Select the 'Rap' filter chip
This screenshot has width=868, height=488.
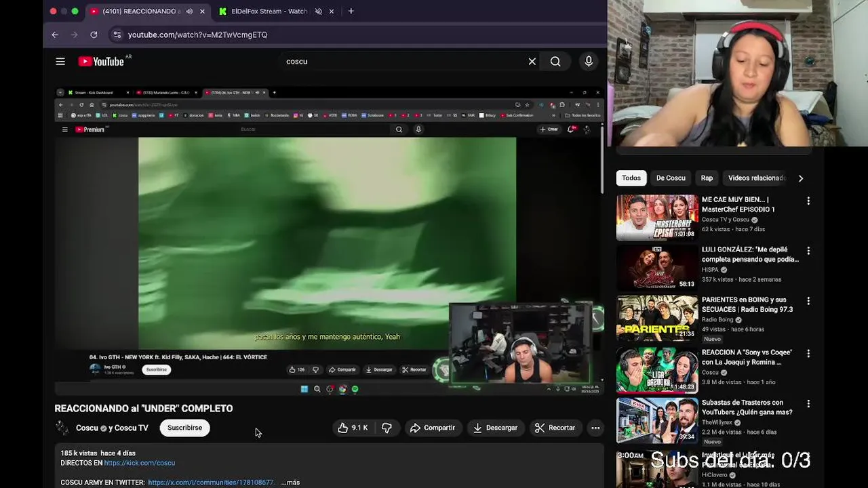(707, 178)
